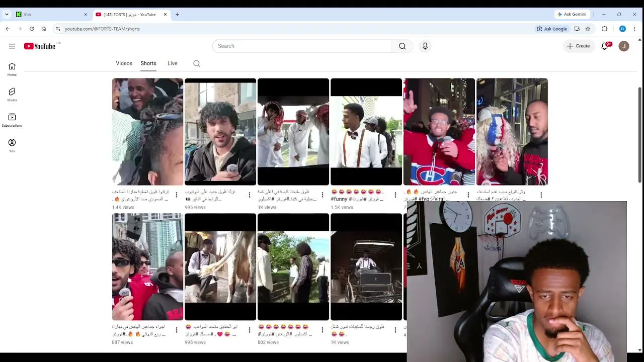Screen dimensions: 644x362
Task: Open the You section in the sidebar
Action: point(12,145)
